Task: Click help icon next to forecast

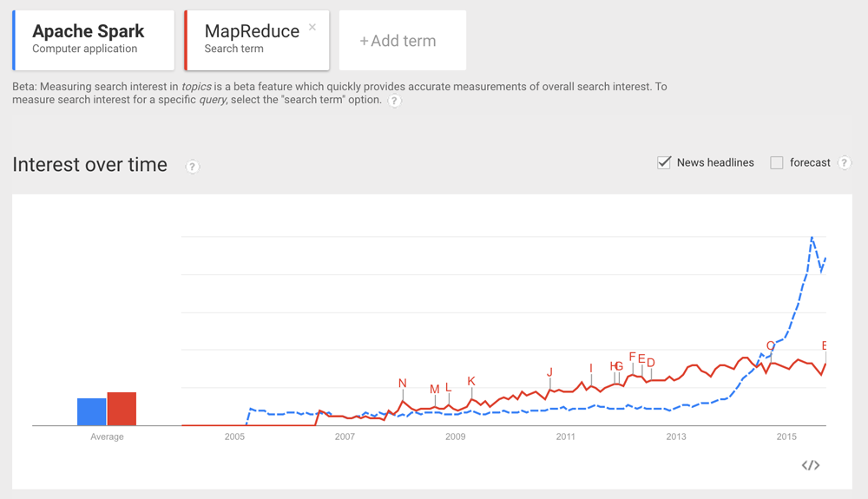Action: (x=844, y=163)
